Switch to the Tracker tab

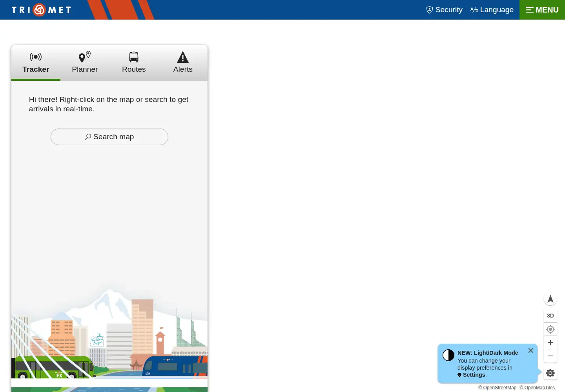pos(36,63)
